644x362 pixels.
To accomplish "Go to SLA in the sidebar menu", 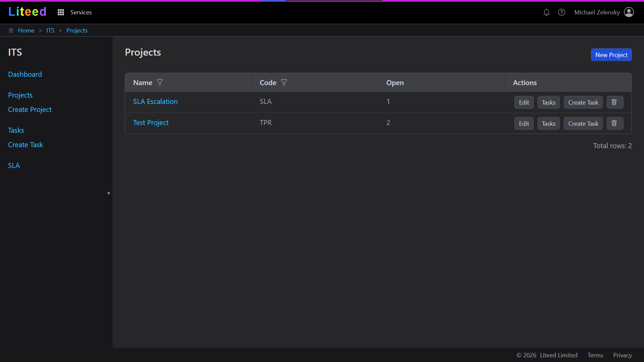I will pyautogui.click(x=14, y=166).
